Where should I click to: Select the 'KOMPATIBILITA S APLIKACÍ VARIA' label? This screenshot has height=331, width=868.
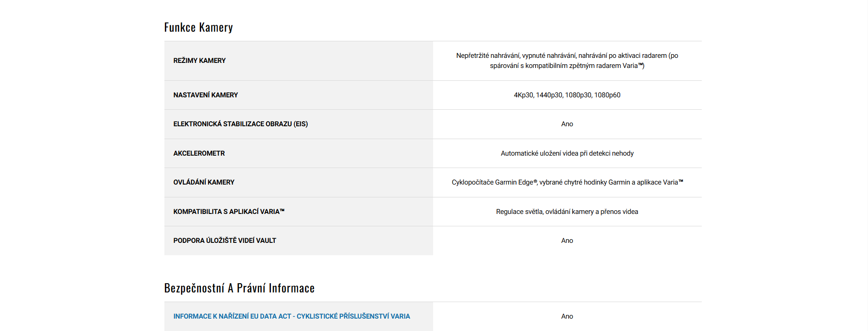[229, 212]
